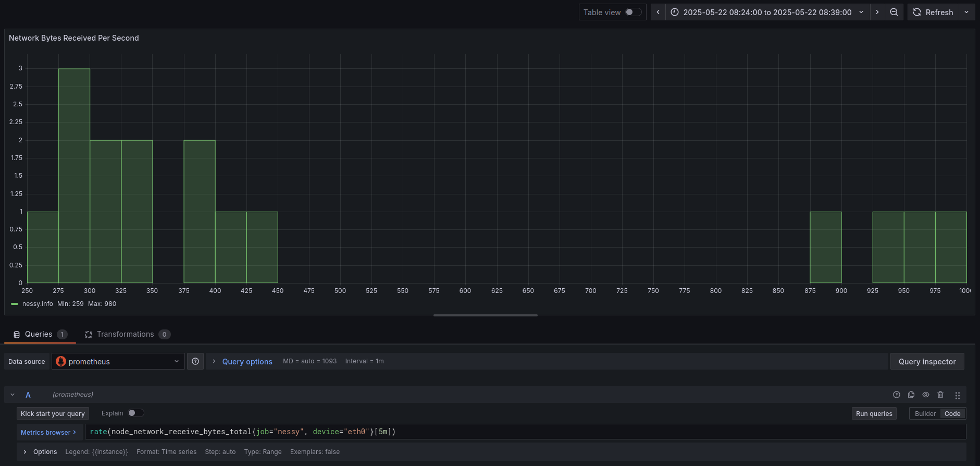Click the histogram bar at 875
Viewport: 980px width, 466px height.
[825, 248]
